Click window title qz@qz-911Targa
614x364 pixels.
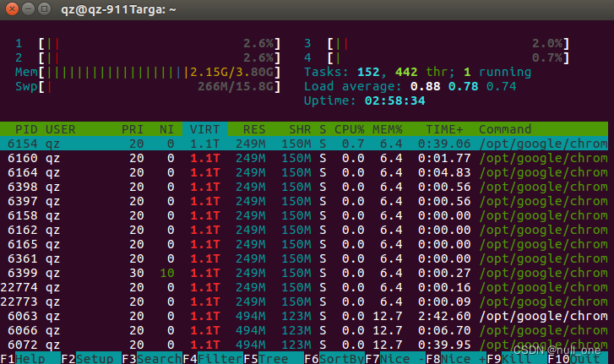click(x=118, y=9)
